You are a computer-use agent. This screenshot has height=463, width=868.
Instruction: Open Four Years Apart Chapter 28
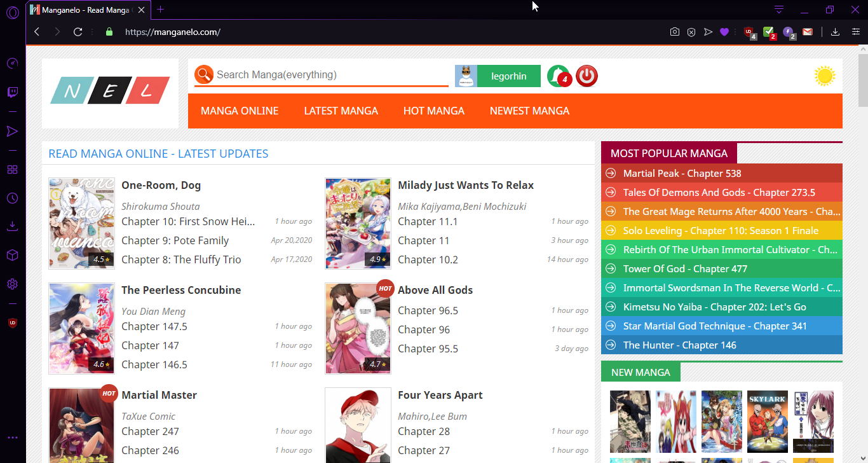[424, 431]
